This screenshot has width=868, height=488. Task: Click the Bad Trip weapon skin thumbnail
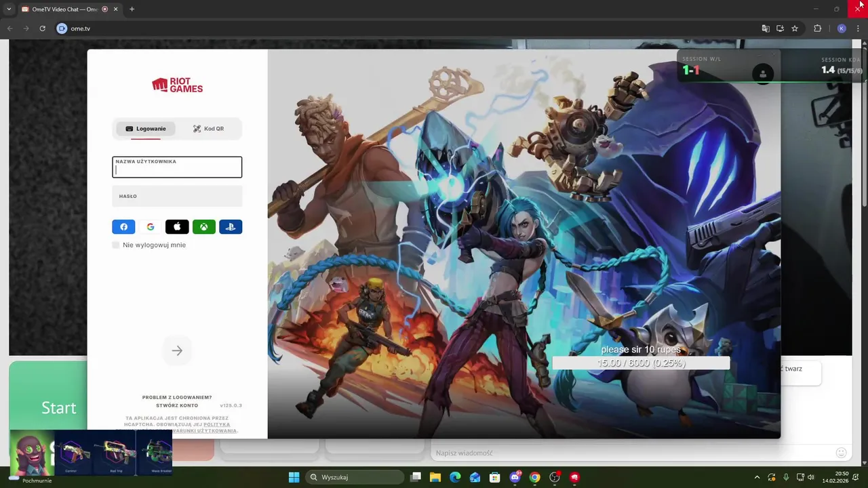[115, 453]
